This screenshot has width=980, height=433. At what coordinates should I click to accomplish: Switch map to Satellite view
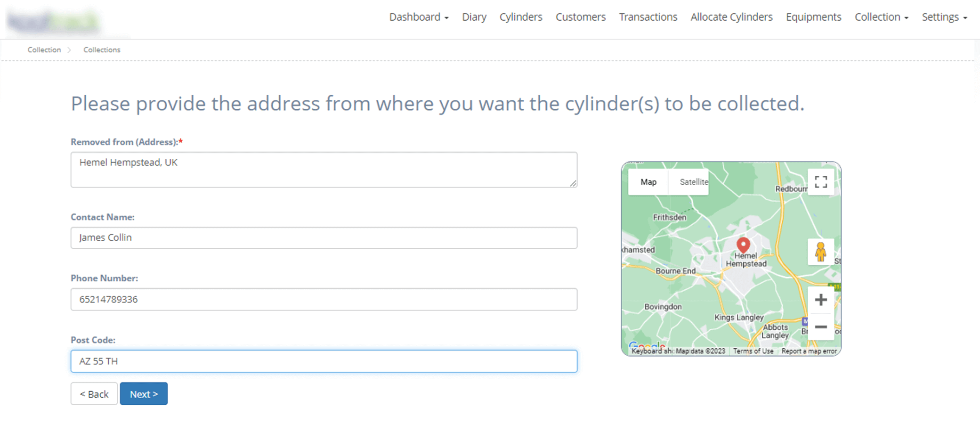click(x=693, y=182)
